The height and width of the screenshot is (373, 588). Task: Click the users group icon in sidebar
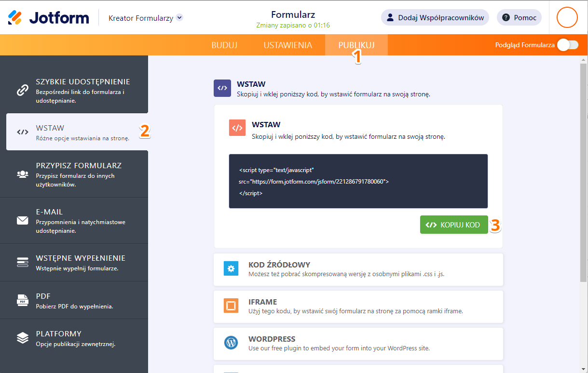pyautogui.click(x=23, y=174)
